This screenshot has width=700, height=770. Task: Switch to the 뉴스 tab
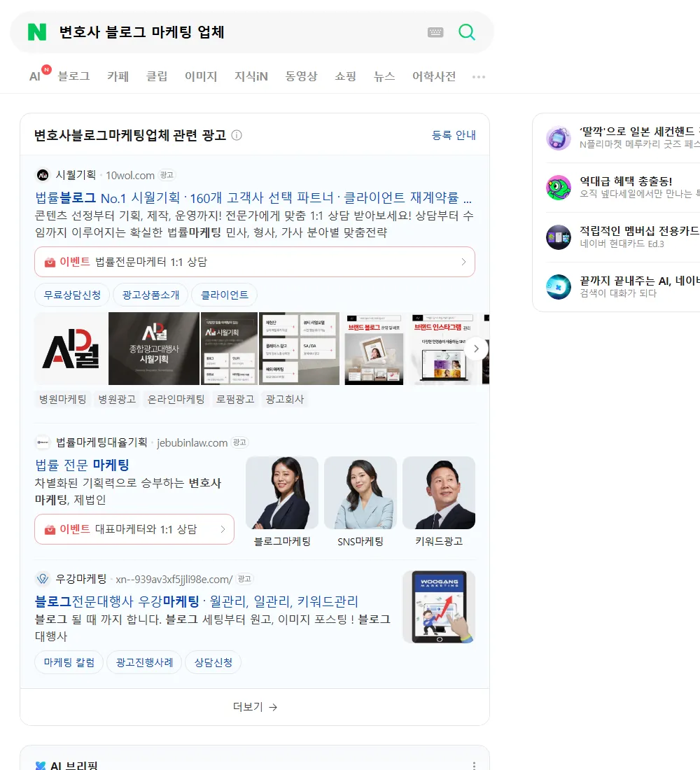coord(384,76)
